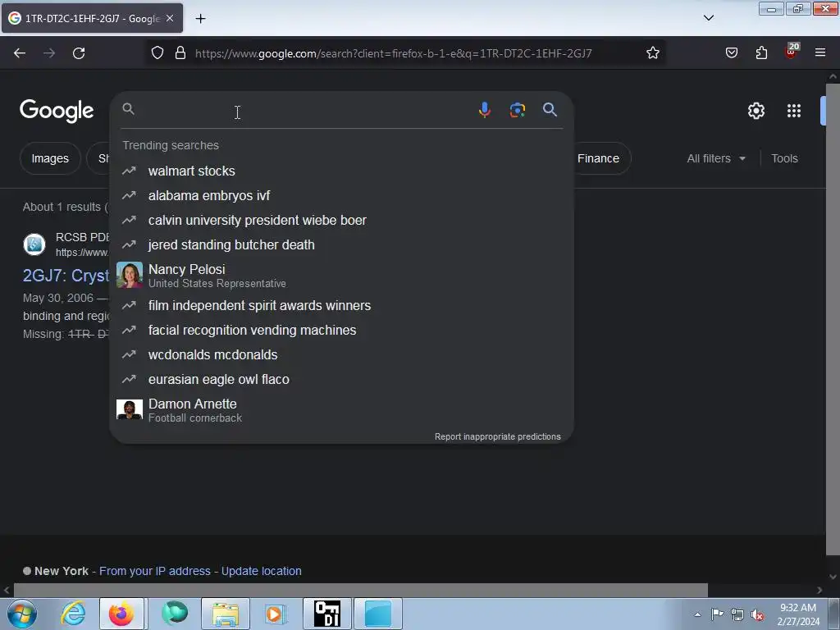Choose 'wcdonalds mcdonalds' suggestion

341,354
